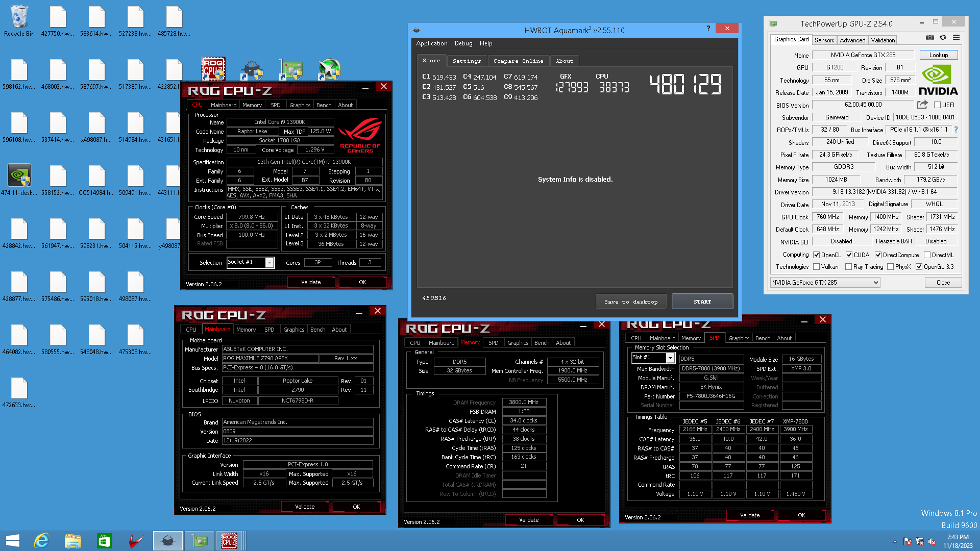The height and width of the screenshot is (551, 980).
Task: Switch to the Compare Online tab
Action: click(518, 61)
